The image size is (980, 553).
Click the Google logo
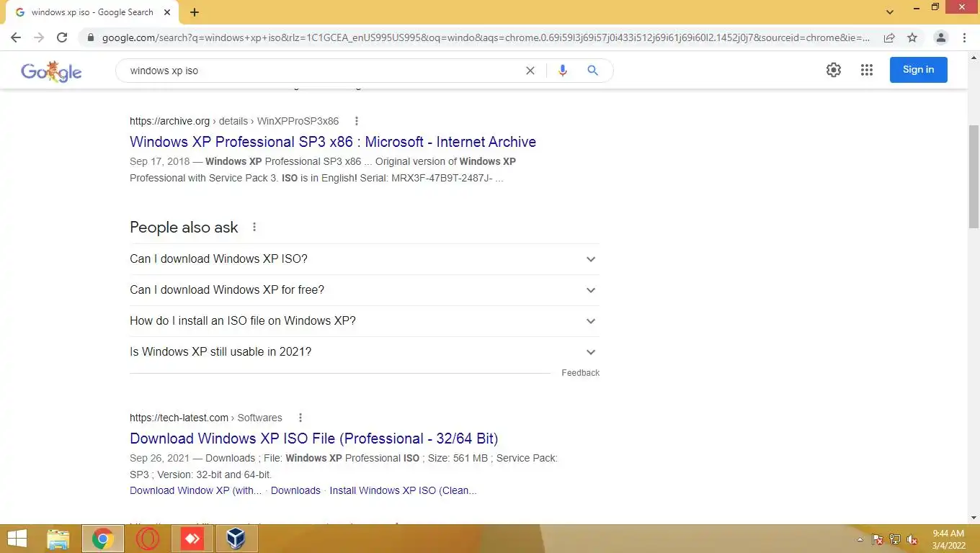51,71
